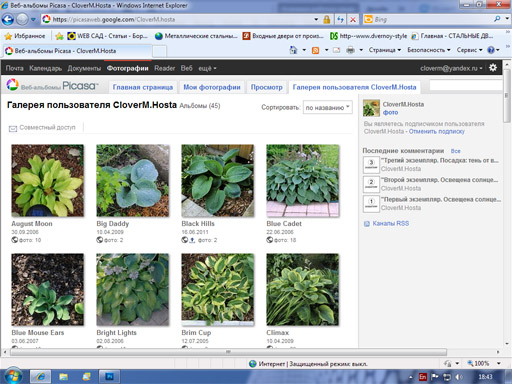This screenshot has width=512, height=384.
Task: Open the August Moon album thumbnail
Action: (x=47, y=180)
